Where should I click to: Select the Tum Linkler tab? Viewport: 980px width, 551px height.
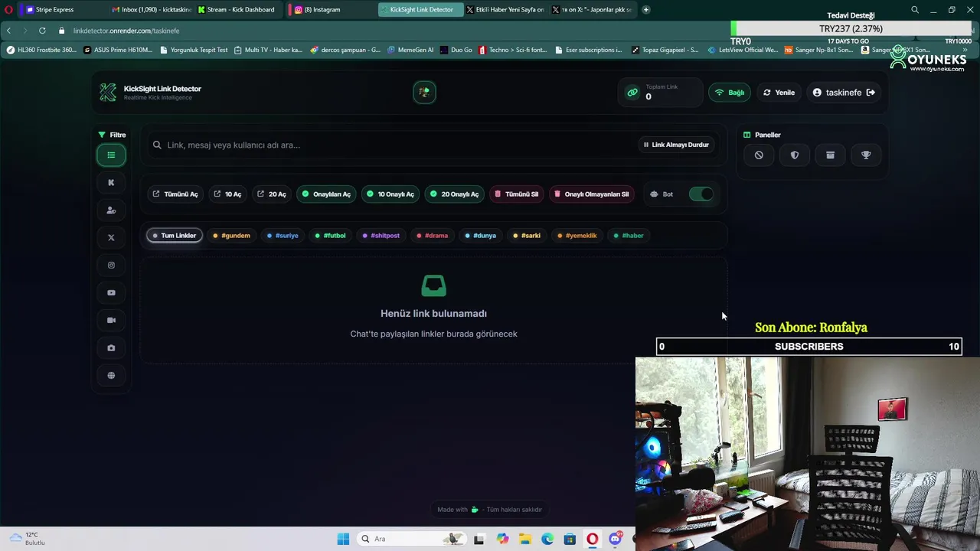tap(175, 236)
